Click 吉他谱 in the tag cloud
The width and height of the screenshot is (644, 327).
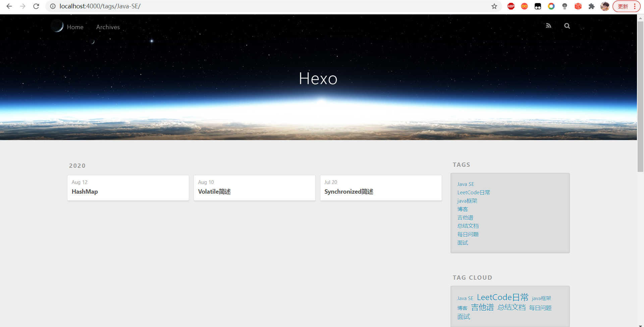[482, 307]
